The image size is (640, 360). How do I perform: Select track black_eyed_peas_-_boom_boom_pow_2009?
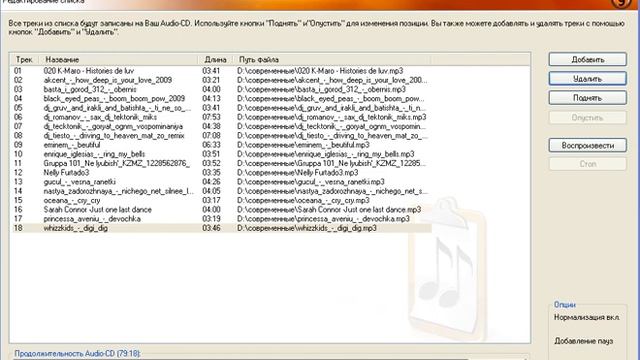point(221,98)
